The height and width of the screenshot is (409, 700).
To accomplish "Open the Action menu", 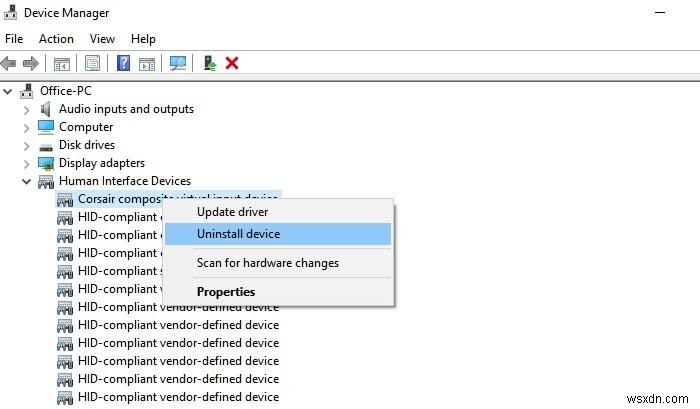I will pos(56,39).
